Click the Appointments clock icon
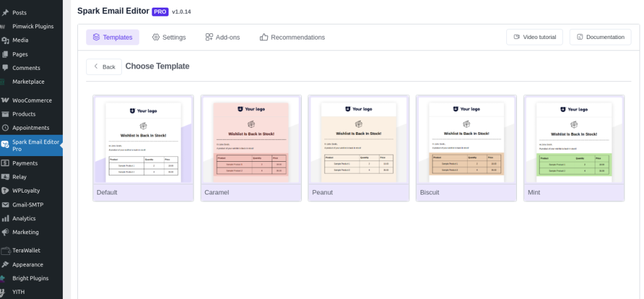This screenshot has height=299, width=644. pyautogui.click(x=5, y=128)
